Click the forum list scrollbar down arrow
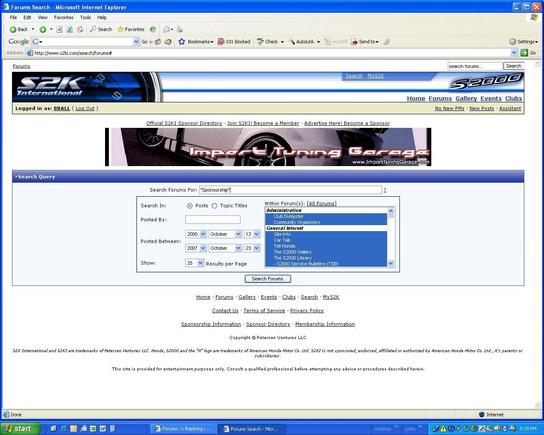The image size is (544, 435). tap(391, 263)
